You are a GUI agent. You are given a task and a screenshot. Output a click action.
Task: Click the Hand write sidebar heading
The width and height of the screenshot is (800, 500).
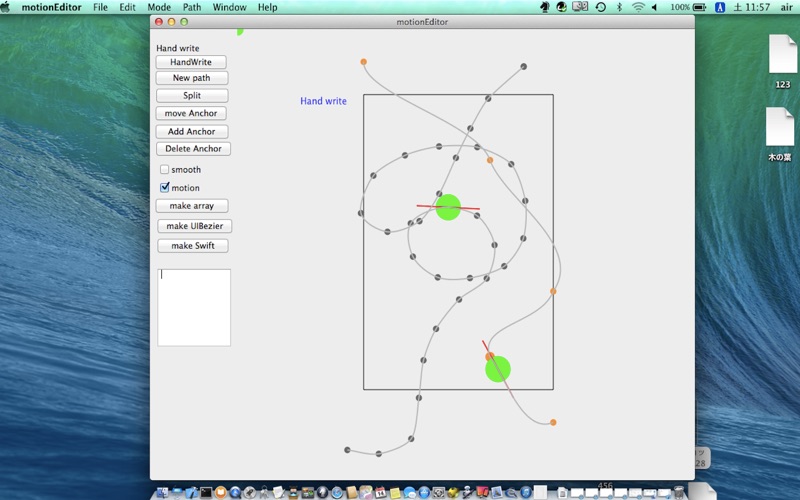pyautogui.click(x=178, y=48)
